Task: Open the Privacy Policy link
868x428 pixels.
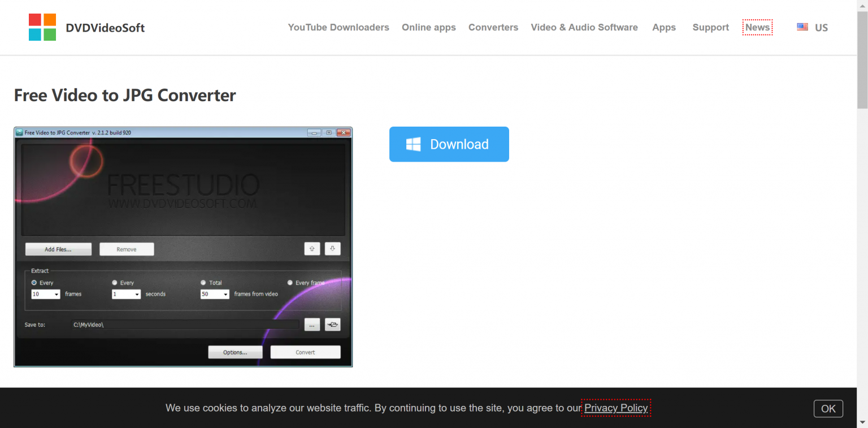Action: (615, 408)
